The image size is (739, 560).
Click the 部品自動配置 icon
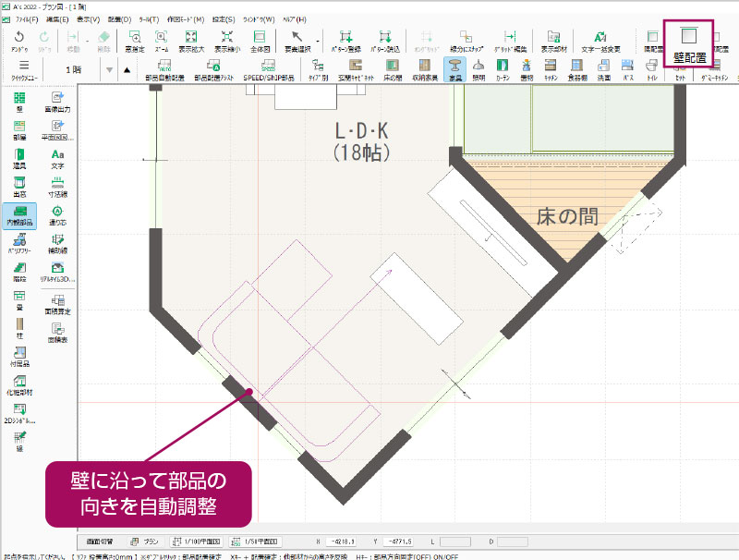click(164, 69)
